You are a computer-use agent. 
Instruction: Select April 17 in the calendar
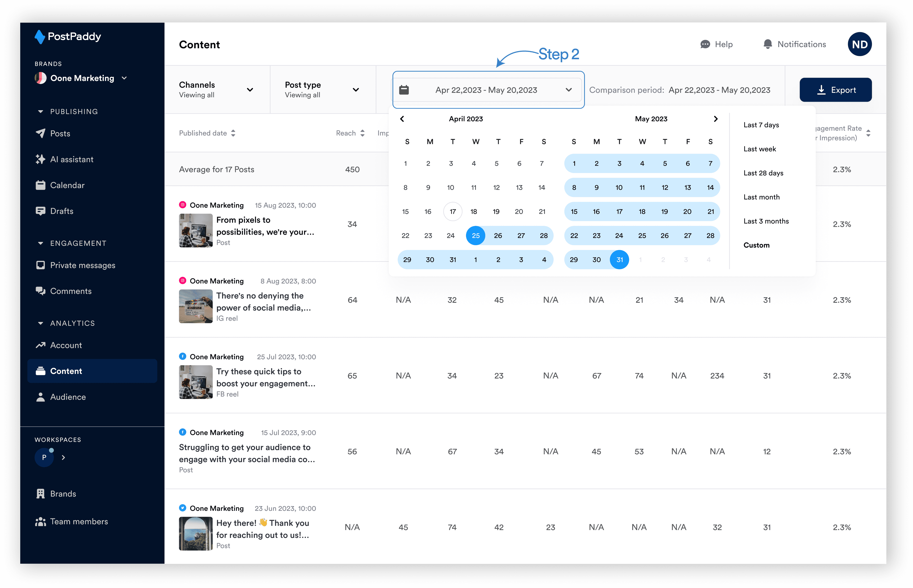452,212
